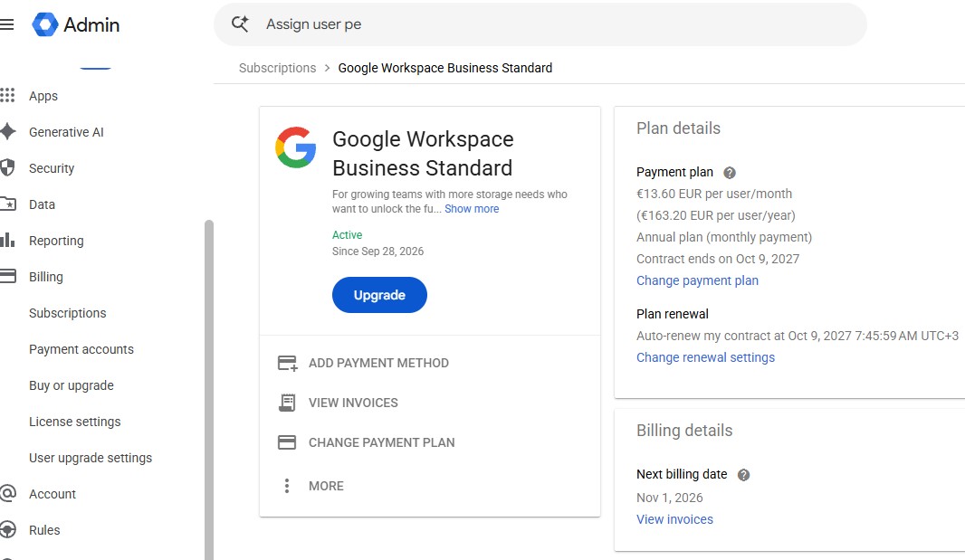Screen dimensions: 965x560
Task: Click the Auto-renew my contract text
Action: click(798, 336)
